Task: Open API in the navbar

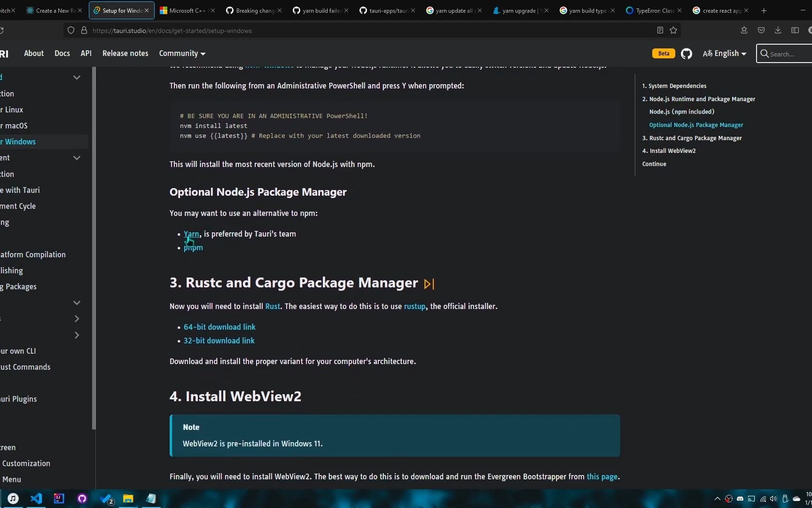Action: [x=86, y=54]
